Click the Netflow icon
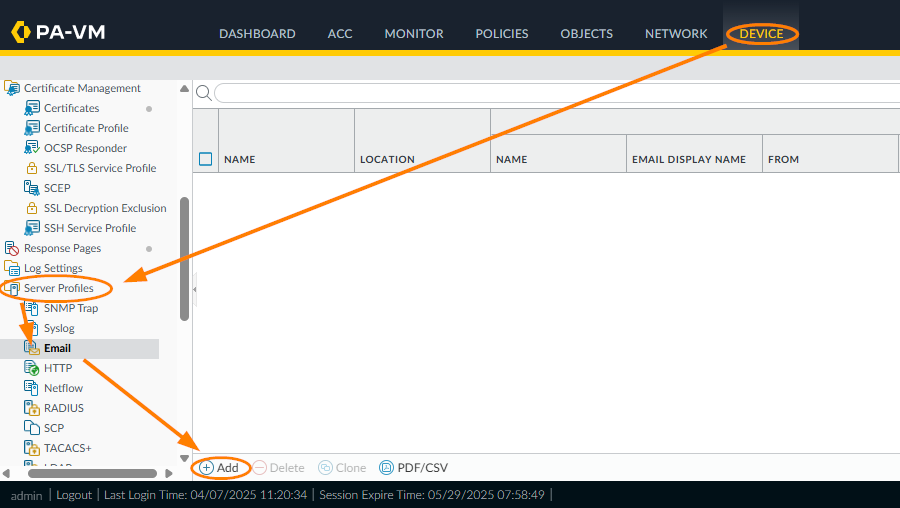Viewport: 900px width, 508px height. [31, 388]
